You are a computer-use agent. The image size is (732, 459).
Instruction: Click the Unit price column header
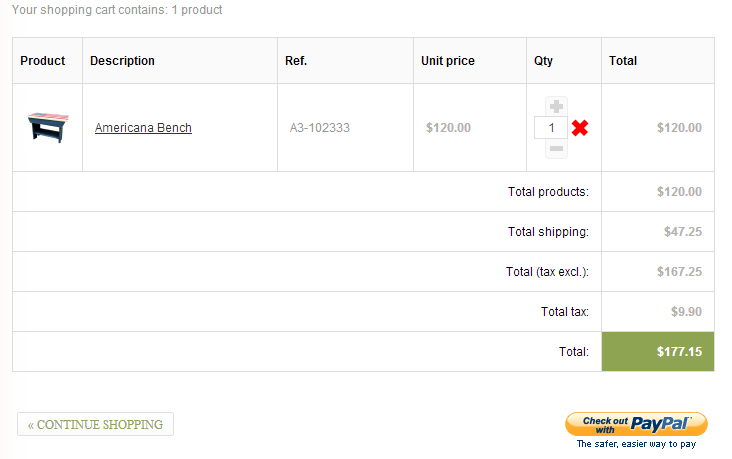(447, 61)
